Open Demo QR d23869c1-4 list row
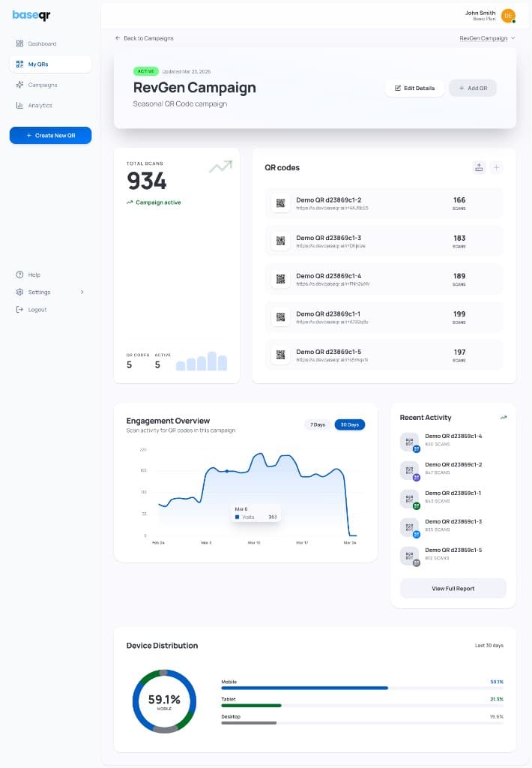532x768 pixels. point(384,279)
